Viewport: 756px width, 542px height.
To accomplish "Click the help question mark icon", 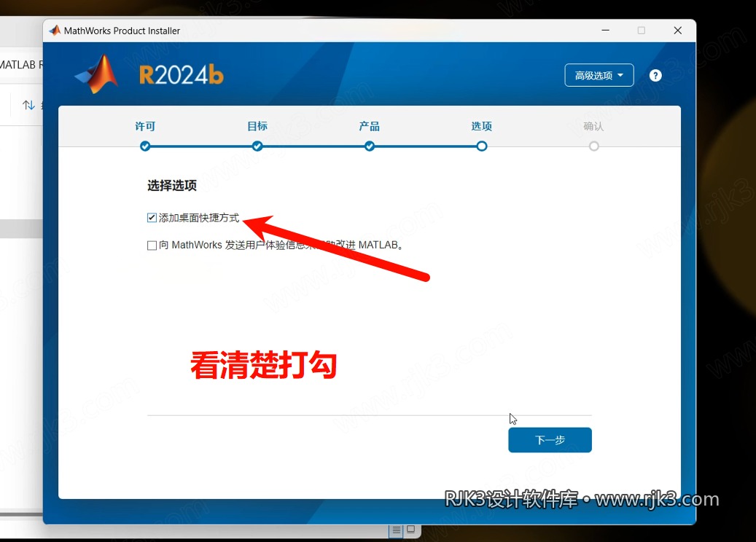I will (655, 75).
